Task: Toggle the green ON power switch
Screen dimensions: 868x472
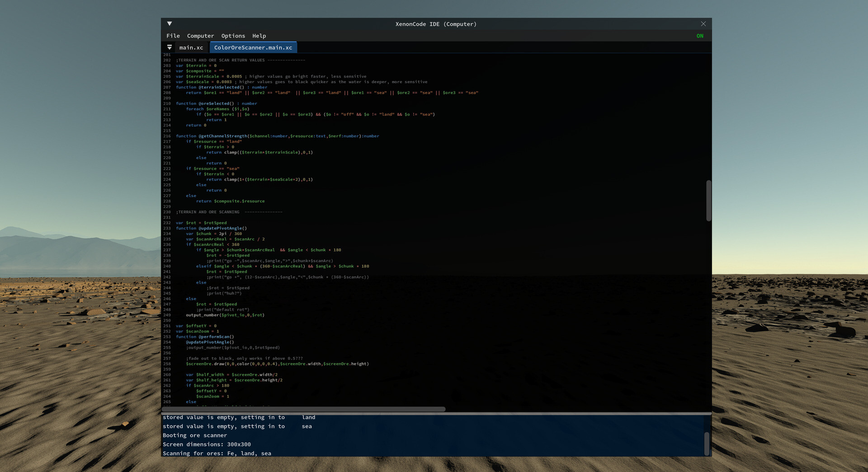Action: [700, 35]
